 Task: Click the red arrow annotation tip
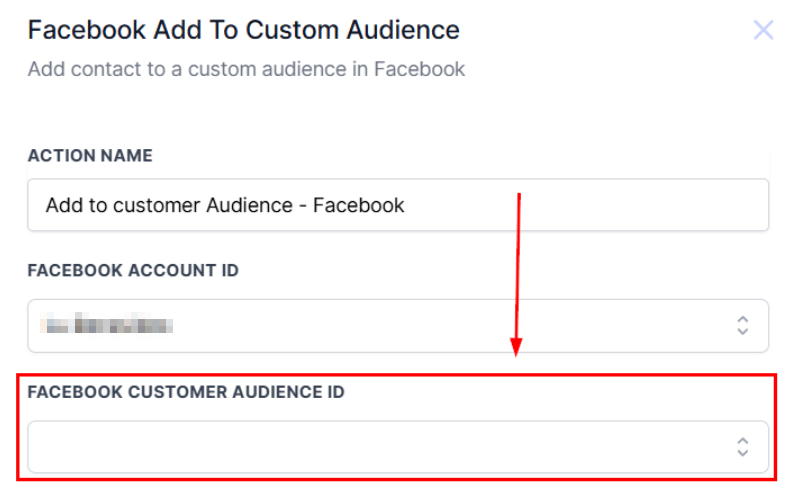click(517, 352)
